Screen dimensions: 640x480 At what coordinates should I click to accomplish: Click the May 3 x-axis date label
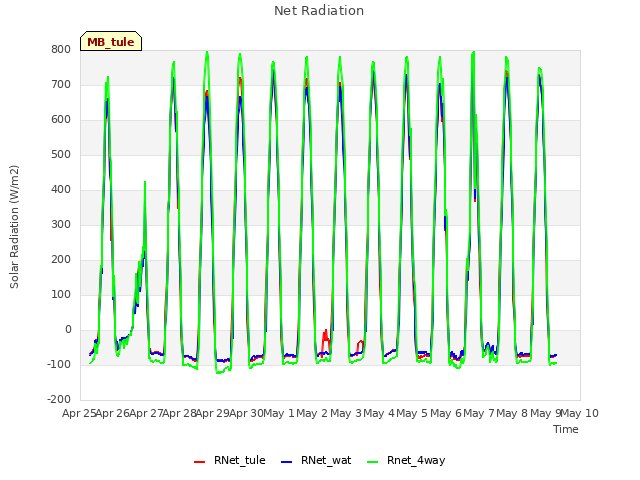coord(346,413)
